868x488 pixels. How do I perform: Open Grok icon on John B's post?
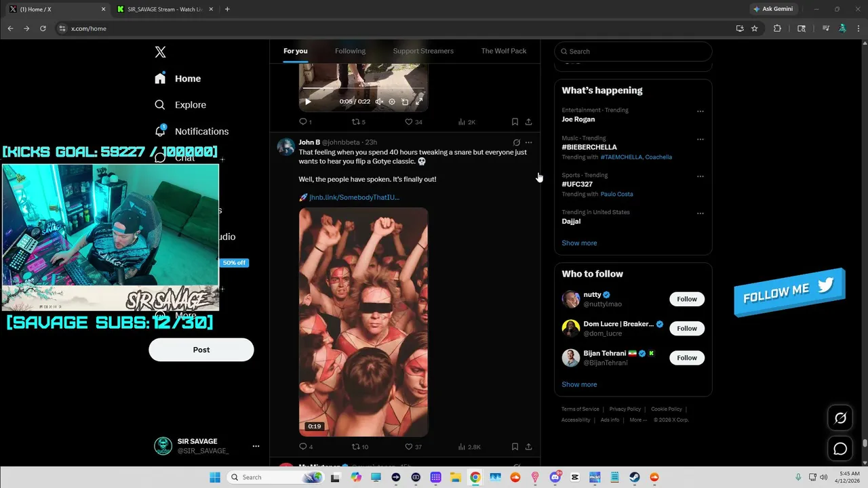516,142
